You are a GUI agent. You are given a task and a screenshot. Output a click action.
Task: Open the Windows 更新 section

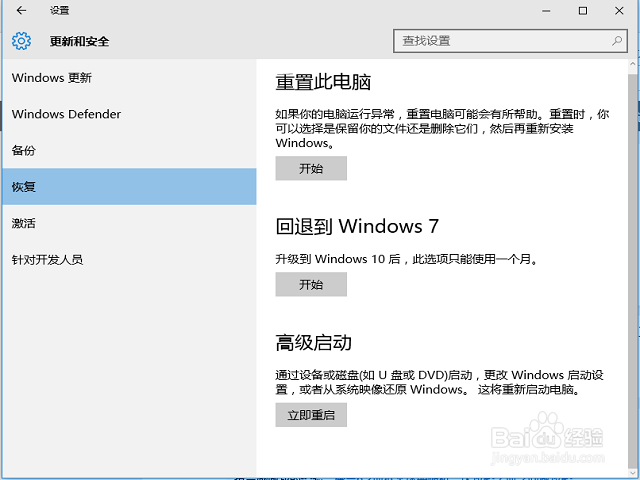[130, 78]
